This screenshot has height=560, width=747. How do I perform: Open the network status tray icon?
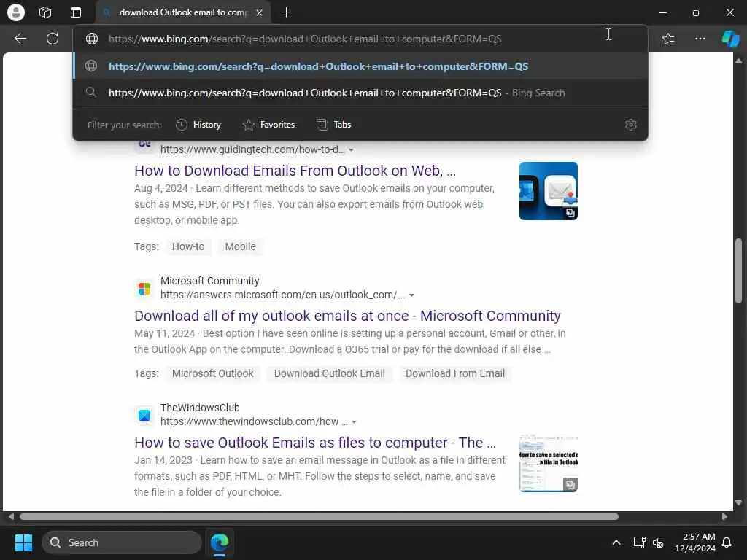click(x=639, y=542)
